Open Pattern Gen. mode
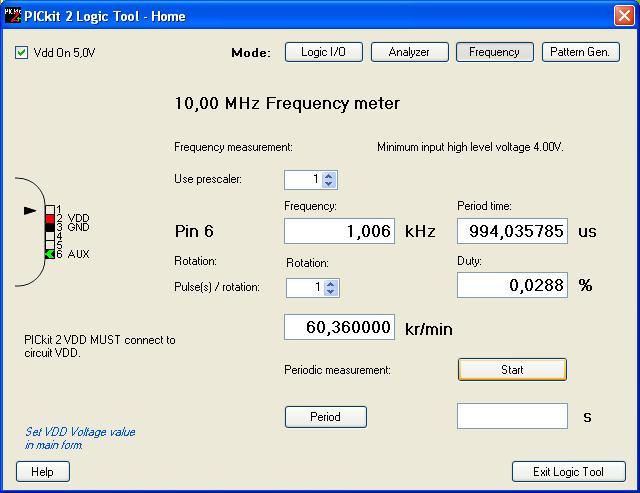 click(x=580, y=52)
